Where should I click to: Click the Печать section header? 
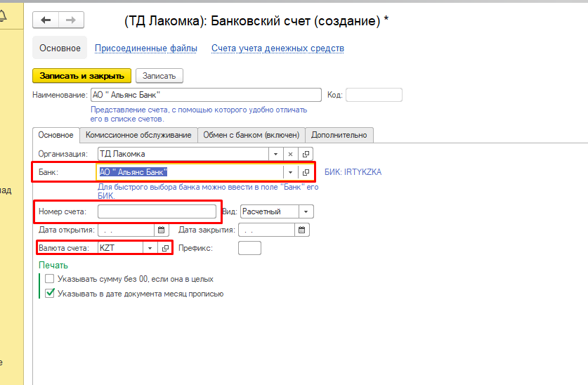53,265
